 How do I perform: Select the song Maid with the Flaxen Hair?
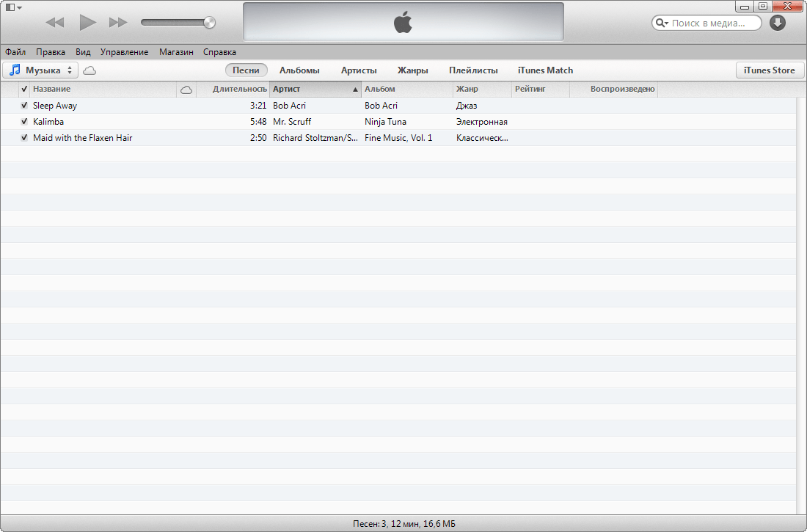(83, 138)
